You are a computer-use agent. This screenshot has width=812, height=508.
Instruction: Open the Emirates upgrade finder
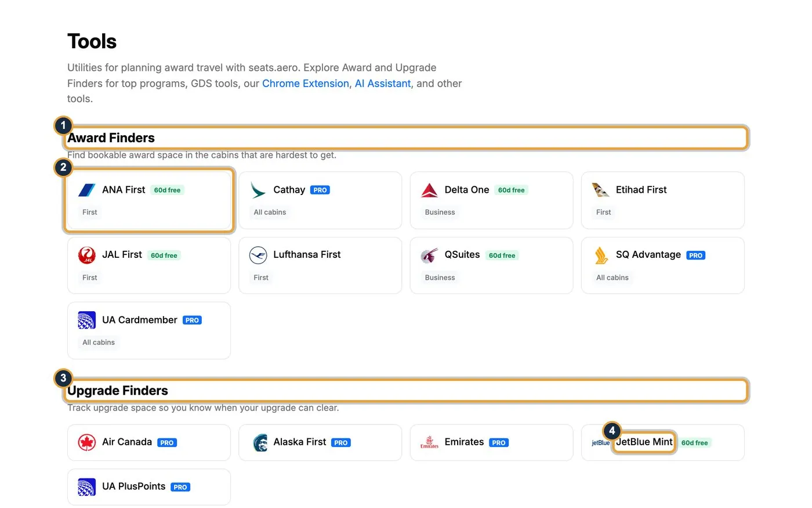coord(491,442)
